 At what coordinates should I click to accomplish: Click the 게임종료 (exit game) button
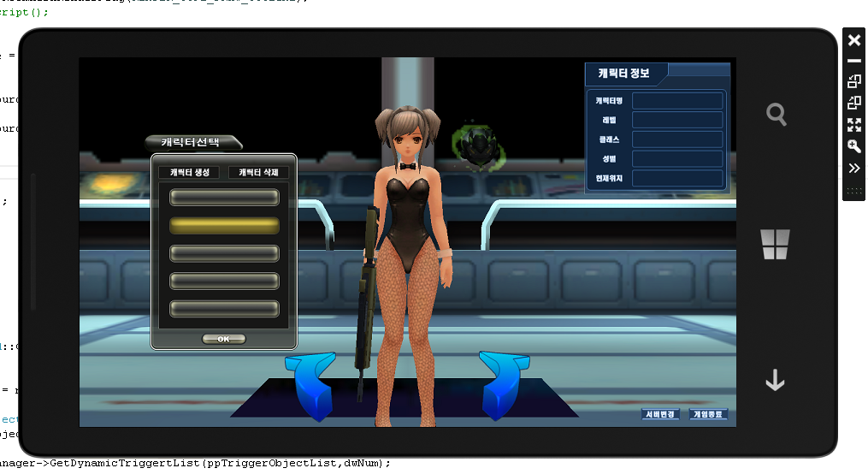point(708,414)
